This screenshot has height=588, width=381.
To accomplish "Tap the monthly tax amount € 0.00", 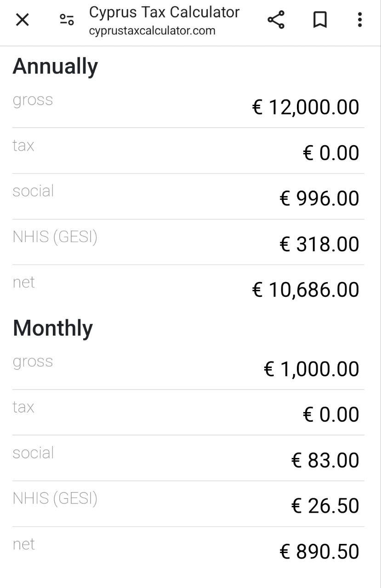I will coord(331,414).
